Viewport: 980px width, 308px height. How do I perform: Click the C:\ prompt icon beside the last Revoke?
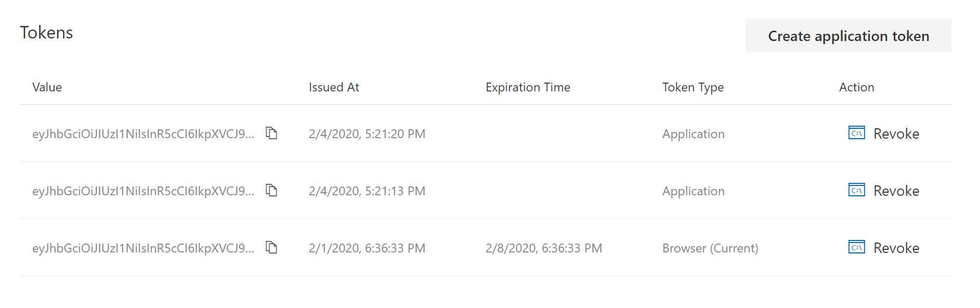click(x=858, y=248)
